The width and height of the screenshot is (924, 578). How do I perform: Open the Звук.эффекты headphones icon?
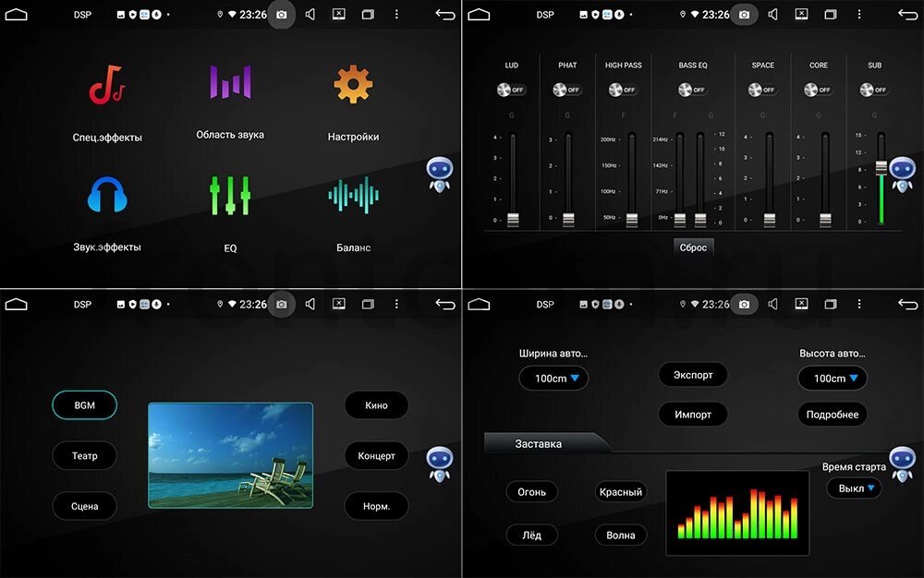tap(107, 196)
